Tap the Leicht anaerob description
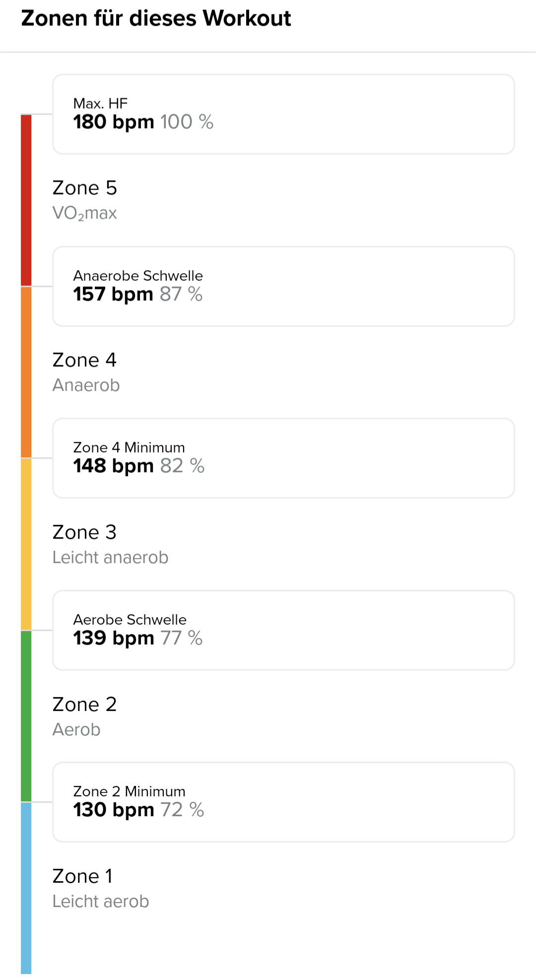Viewport: 536px width, 980px height. (x=110, y=558)
